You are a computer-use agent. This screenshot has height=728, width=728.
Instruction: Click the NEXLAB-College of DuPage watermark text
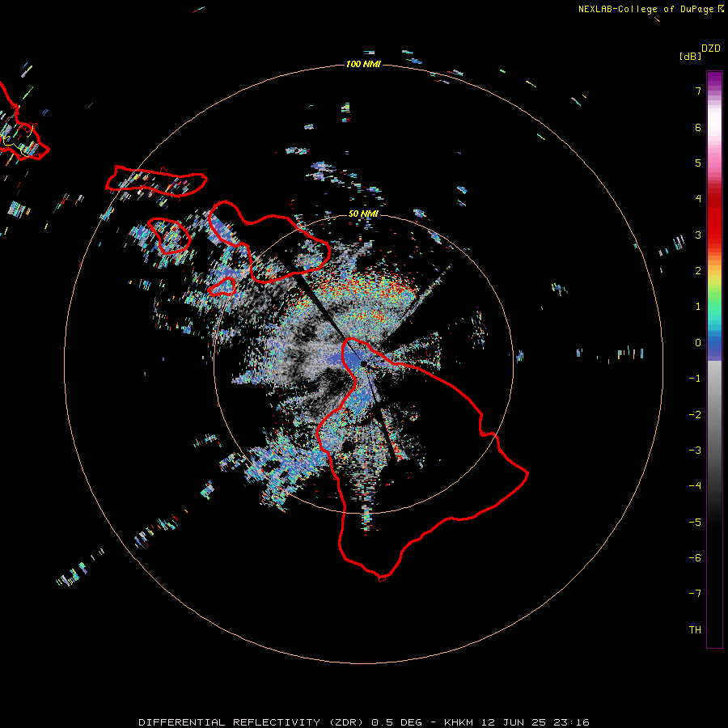pyautogui.click(x=645, y=9)
